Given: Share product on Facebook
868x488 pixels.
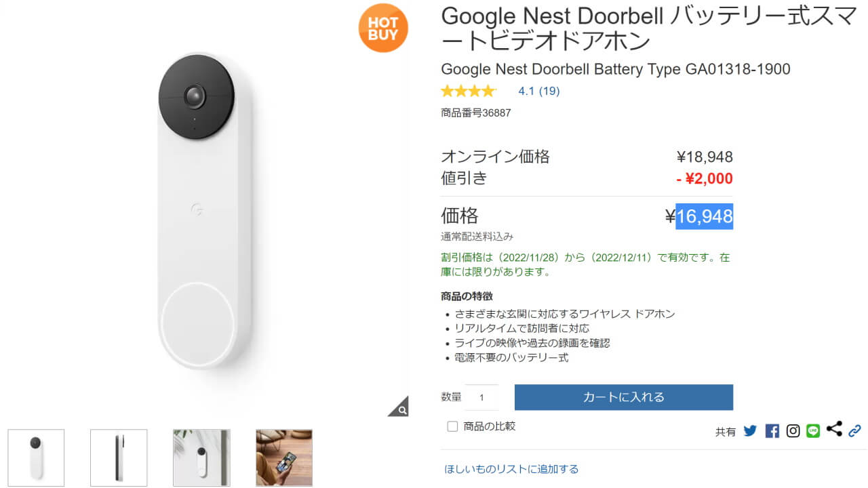Looking at the screenshot, I should tap(772, 430).
